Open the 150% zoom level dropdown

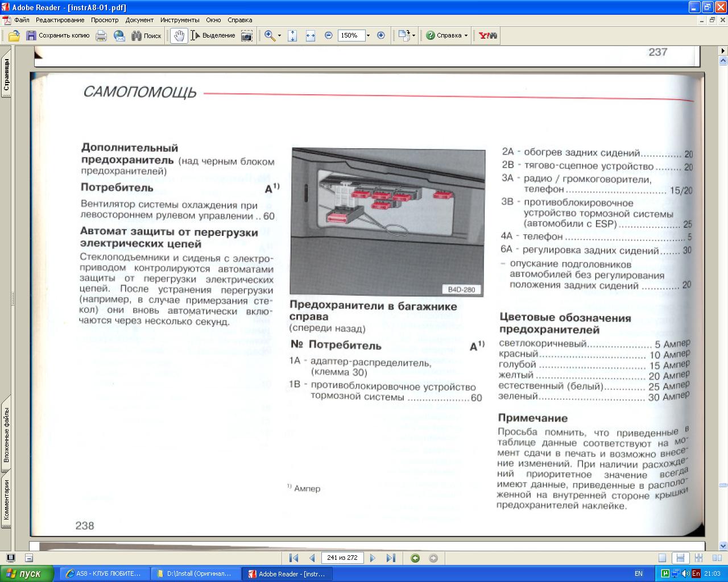click(368, 36)
